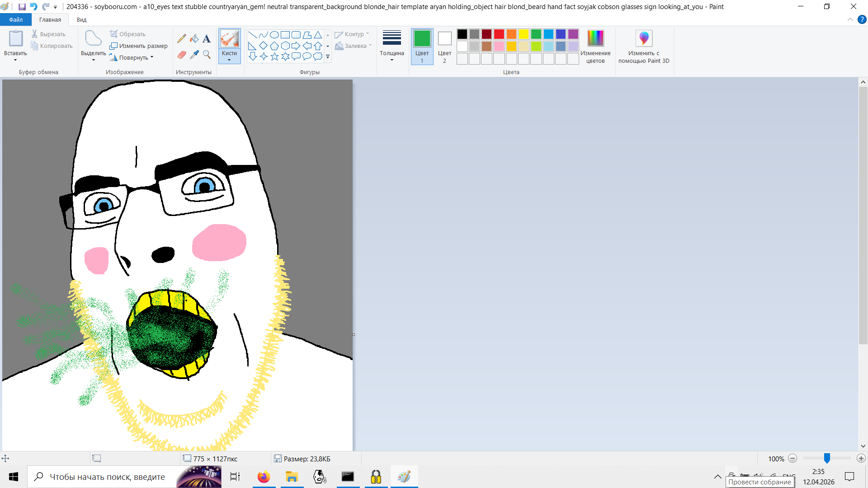Select the Fill with color bucket tool
Image resolution: width=868 pixels, height=488 pixels.
click(194, 39)
